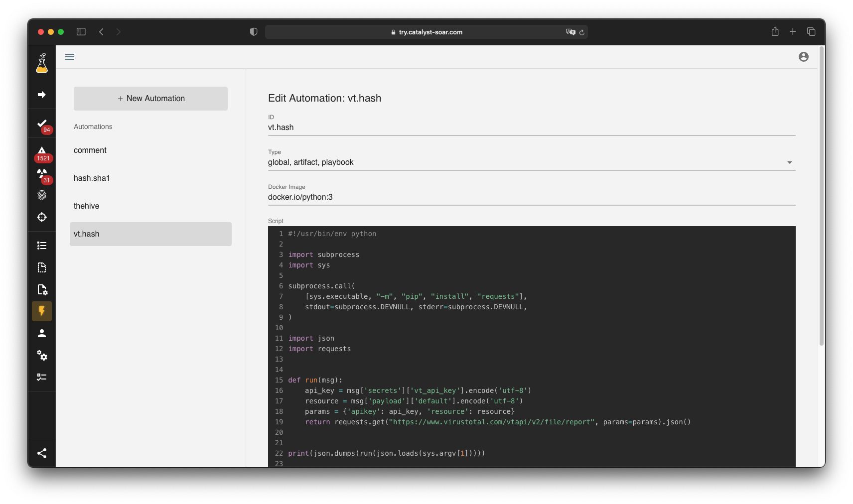Image resolution: width=853 pixels, height=504 pixels.
Task: Click the page vertical scrollbar
Action: coord(821,199)
